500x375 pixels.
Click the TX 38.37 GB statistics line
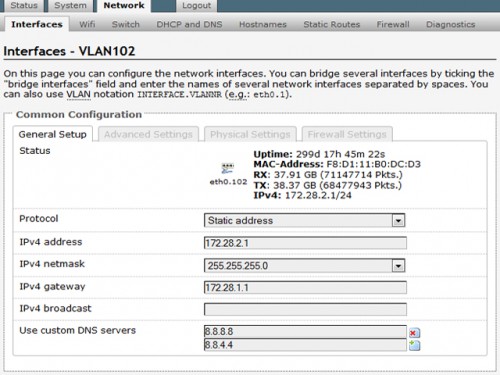tap(327, 185)
